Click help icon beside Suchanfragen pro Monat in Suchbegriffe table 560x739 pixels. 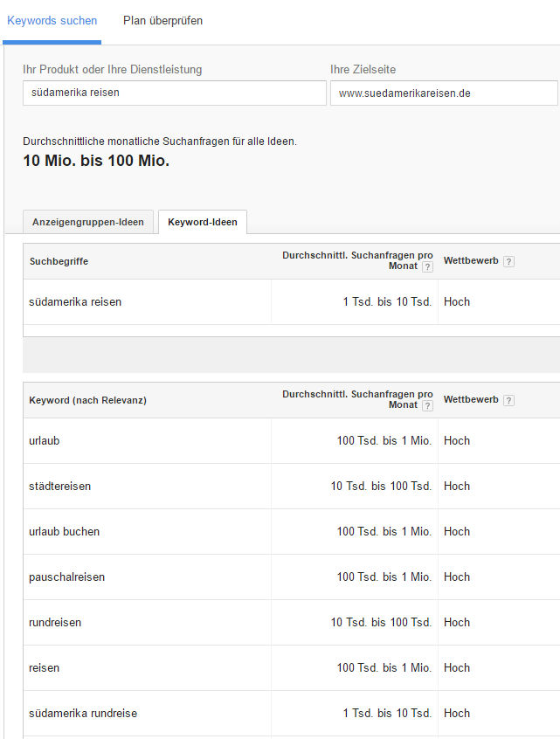click(x=427, y=266)
